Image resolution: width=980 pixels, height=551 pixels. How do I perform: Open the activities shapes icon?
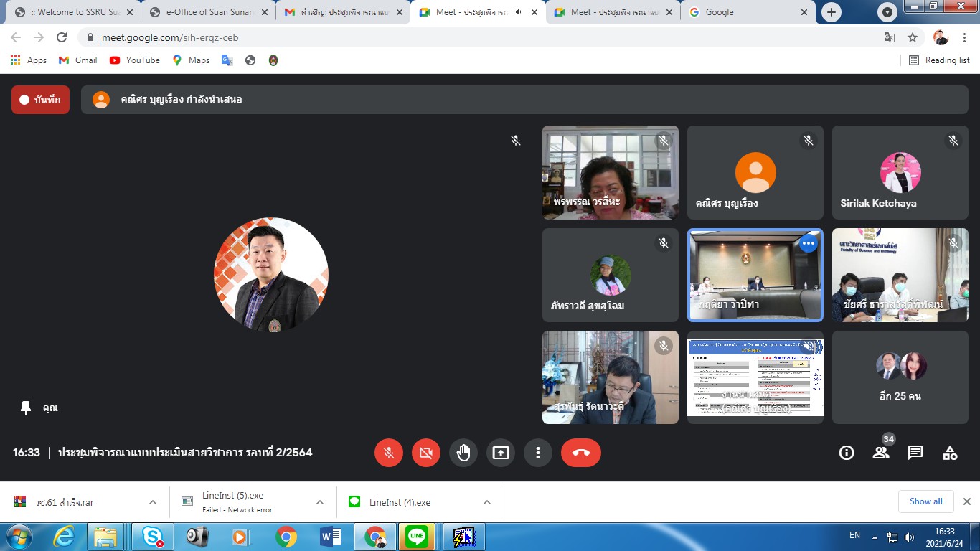(950, 453)
